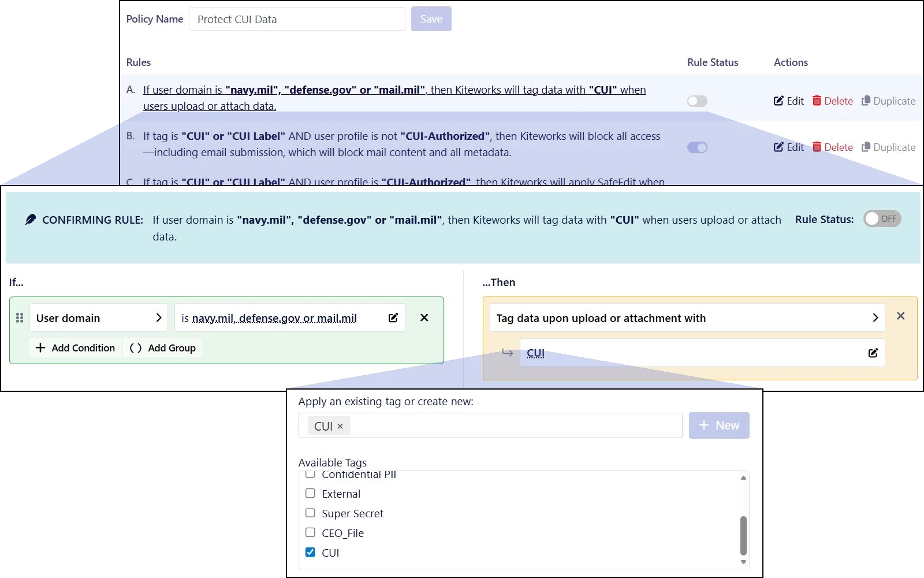Click the Duplicate label for rule B
This screenshot has height=578, width=924.
[x=894, y=147]
